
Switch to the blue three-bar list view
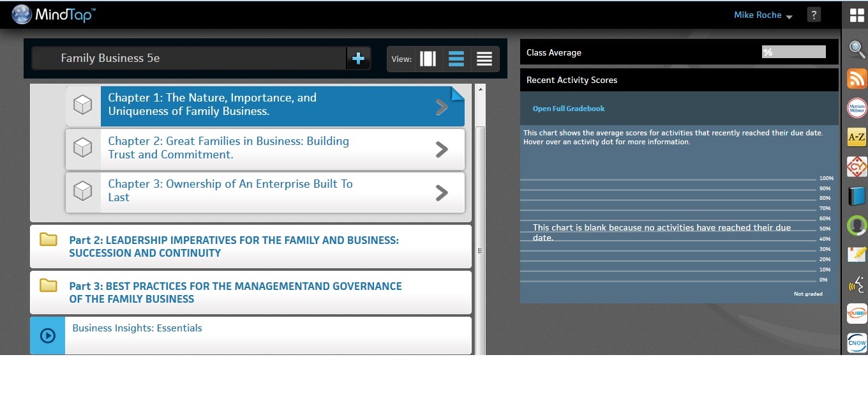coord(456,59)
